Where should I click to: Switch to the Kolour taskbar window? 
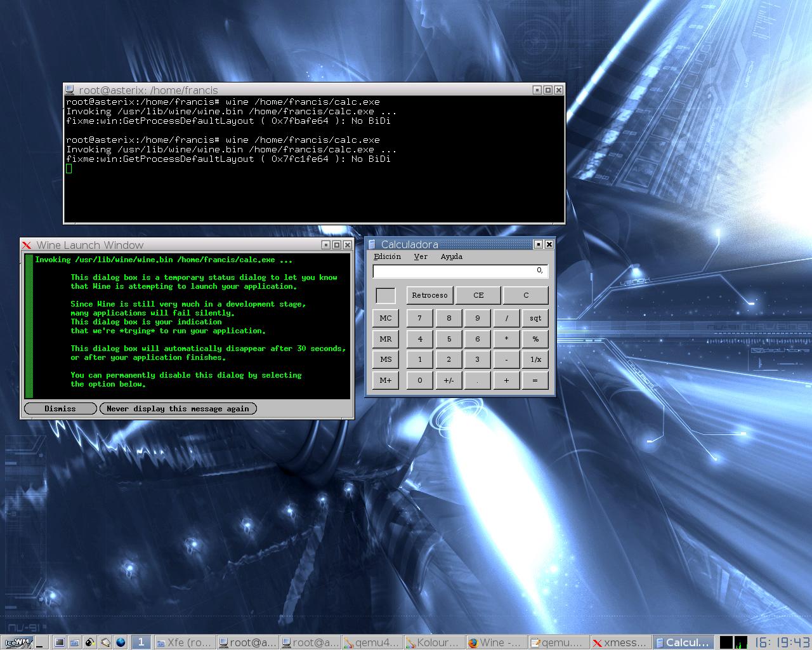(x=433, y=642)
